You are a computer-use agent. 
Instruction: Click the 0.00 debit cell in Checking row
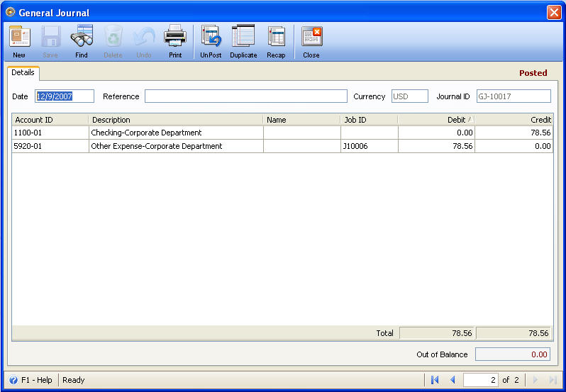436,133
